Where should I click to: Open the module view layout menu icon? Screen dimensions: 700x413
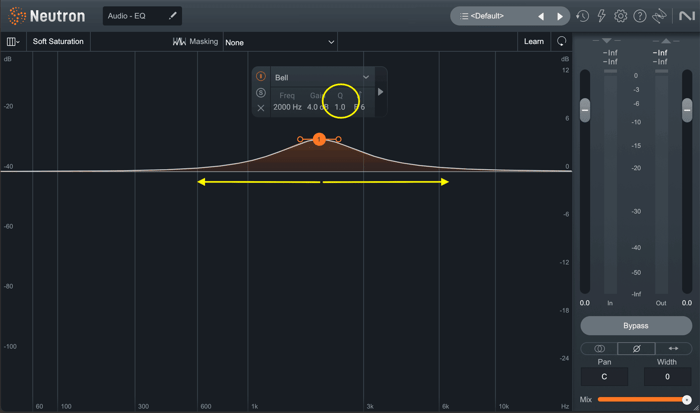(13, 42)
